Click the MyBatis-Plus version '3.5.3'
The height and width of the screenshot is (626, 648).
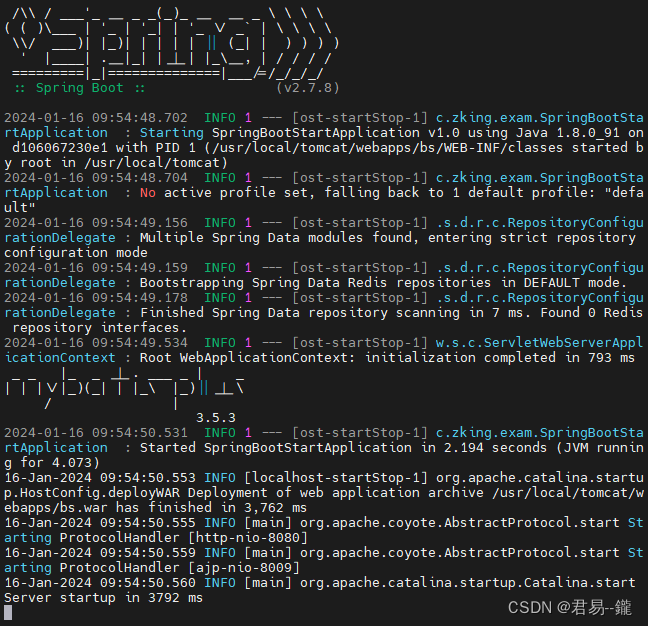pos(216,418)
